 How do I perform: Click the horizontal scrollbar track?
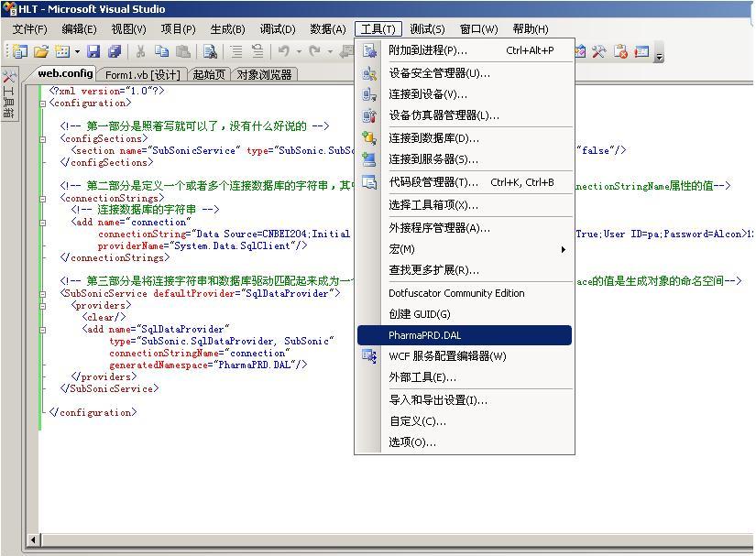tap(396, 540)
